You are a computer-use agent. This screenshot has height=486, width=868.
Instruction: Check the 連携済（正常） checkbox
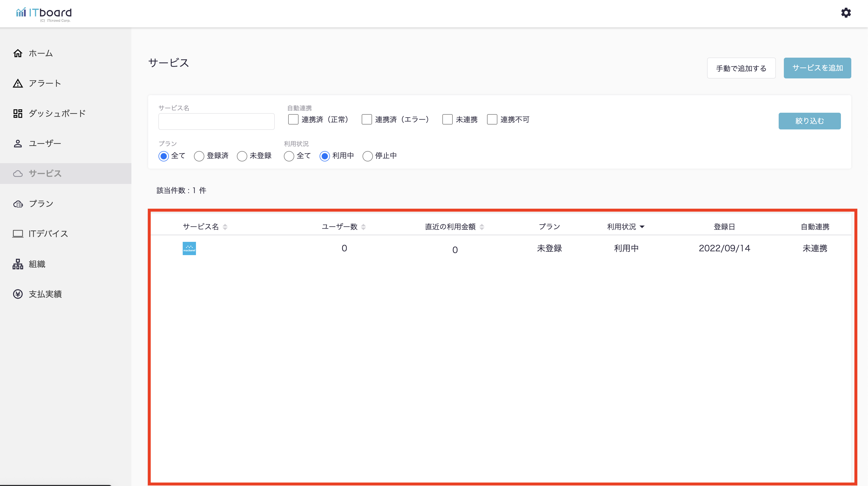[293, 119]
